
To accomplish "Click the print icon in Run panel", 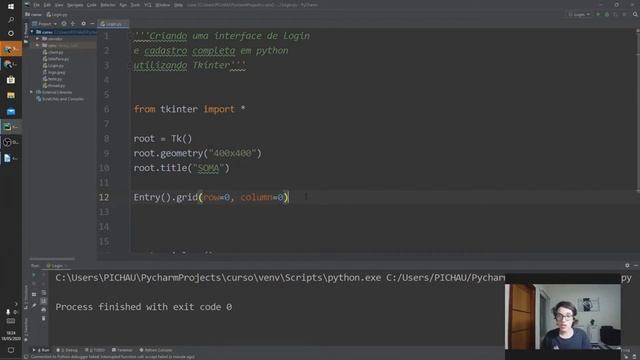I will [44, 310].
